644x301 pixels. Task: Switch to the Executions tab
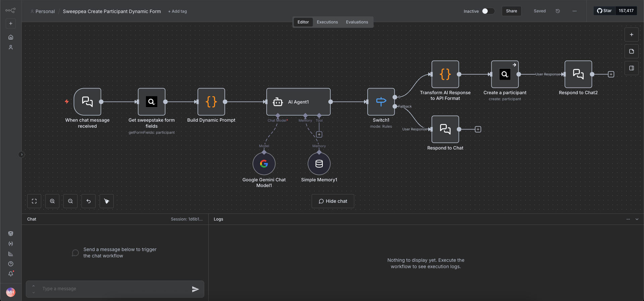click(327, 22)
